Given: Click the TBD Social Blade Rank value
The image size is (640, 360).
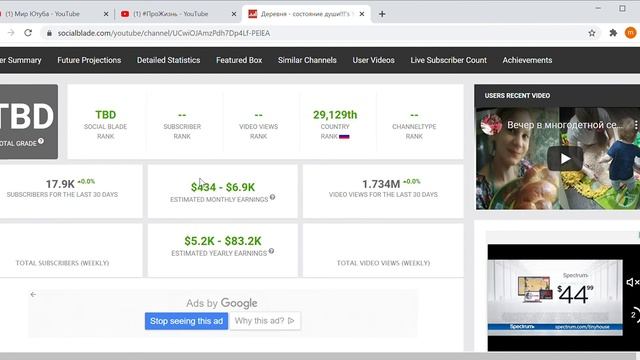Looking at the screenshot, I should coord(106,115).
